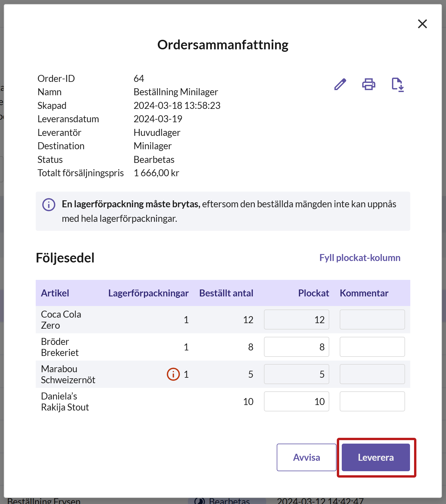The width and height of the screenshot is (446, 504).
Task: Click the name value Beställning Minilager
Action: tap(176, 92)
